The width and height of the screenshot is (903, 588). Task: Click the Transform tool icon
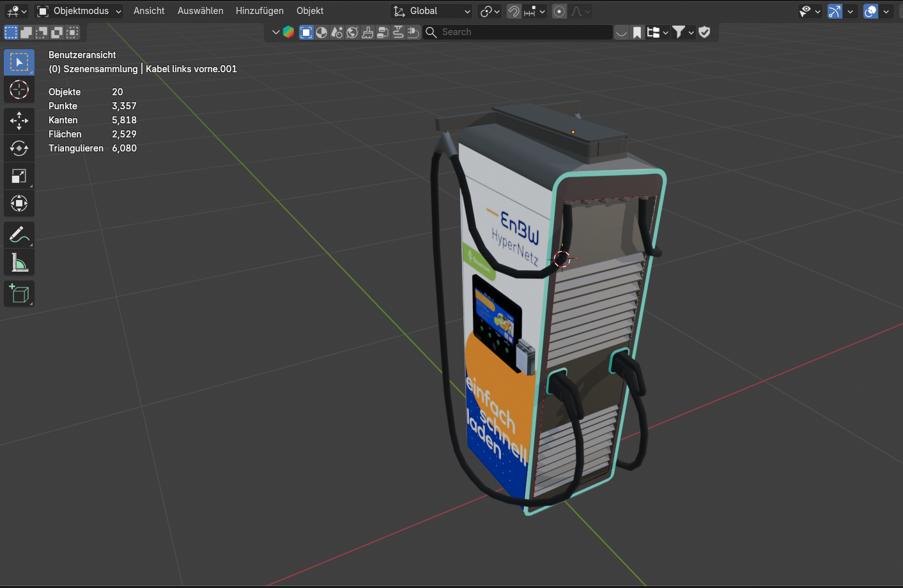point(19,204)
